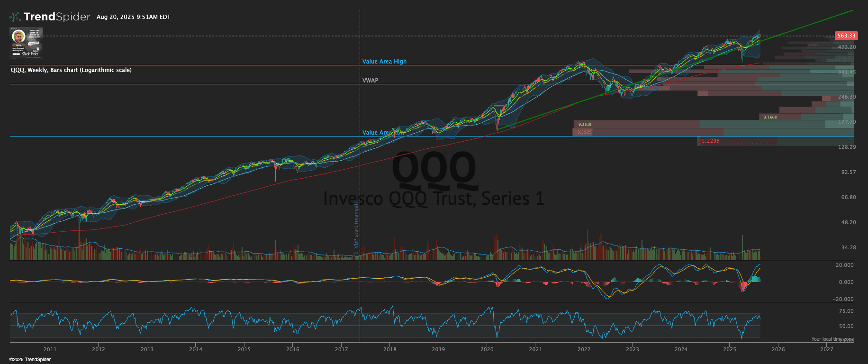Click the 2025 year label on time axis
This screenshot has height=364, width=868.
730,349
